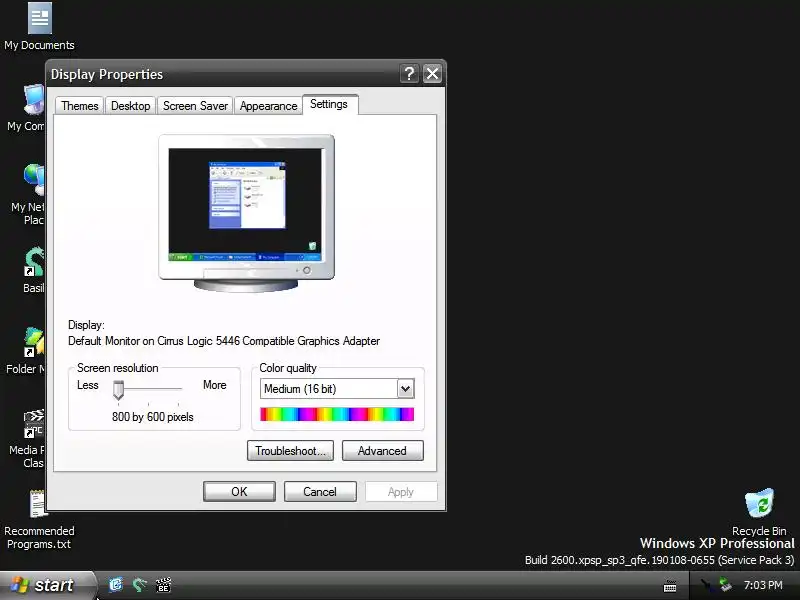Viewport: 800px width, 600px height.
Task: Launch the clapperboard quick launch icon
Action: click(x=163, y=585)
